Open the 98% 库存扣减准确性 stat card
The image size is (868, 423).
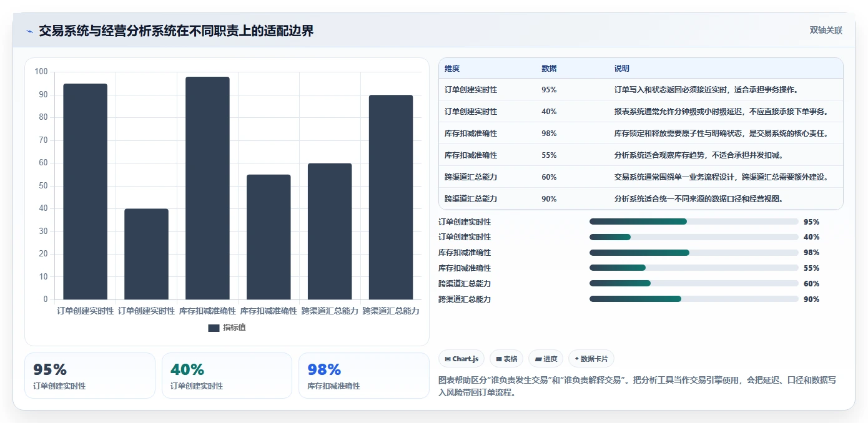(364, 376)
